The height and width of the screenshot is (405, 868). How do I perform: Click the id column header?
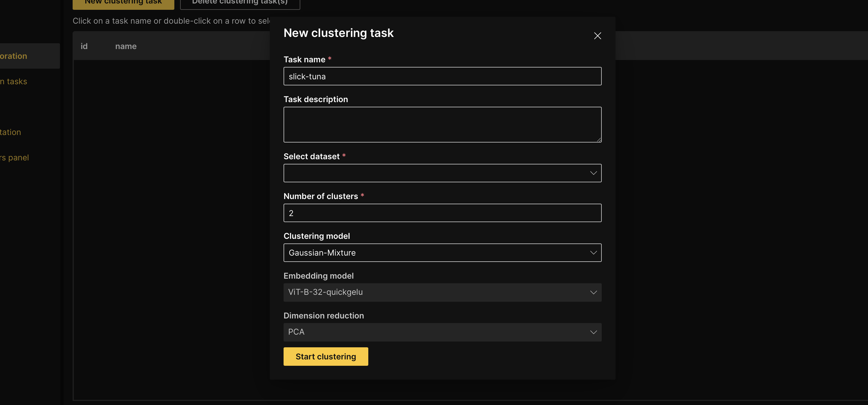coord(84,46)
